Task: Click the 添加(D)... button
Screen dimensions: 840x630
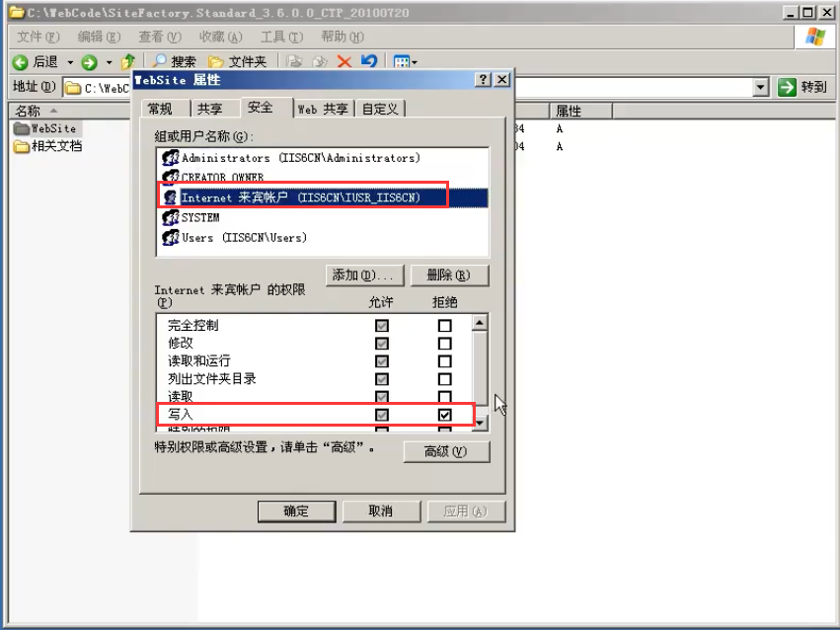Action: click(364, 275)
